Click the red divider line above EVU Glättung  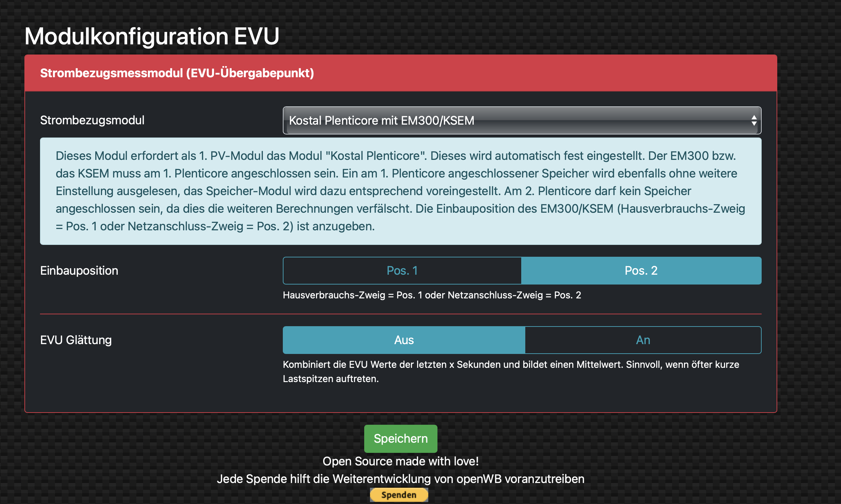(x=400, y=314)
